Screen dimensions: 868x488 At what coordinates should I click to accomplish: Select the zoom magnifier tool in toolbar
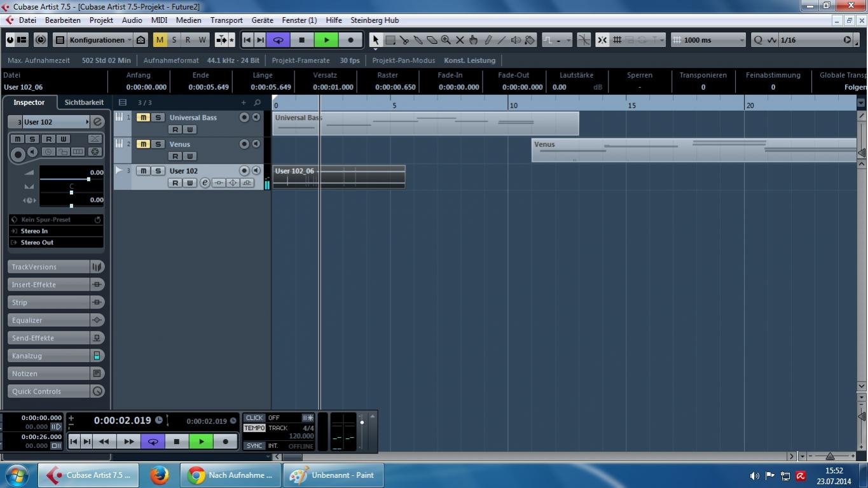click(x=446, y=40)
